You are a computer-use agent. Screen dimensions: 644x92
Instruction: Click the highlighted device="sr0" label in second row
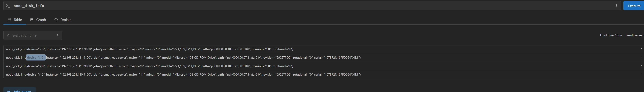pyautogui.click(x=36, y=58)
